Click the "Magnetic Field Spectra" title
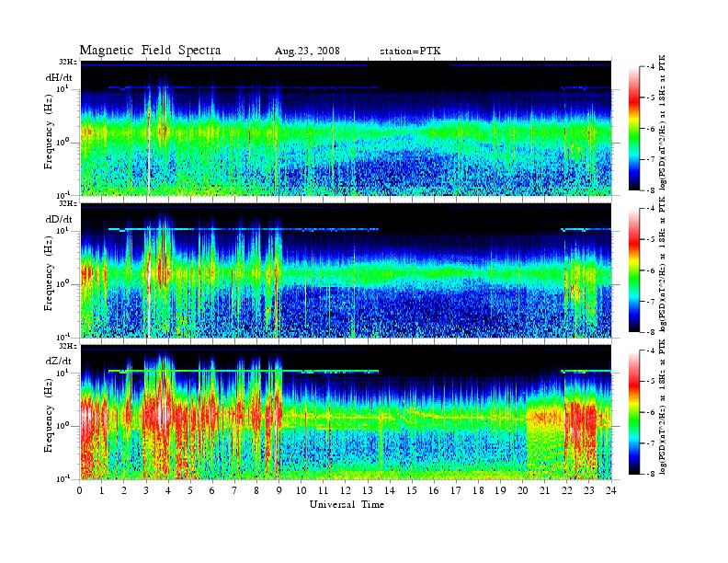 click(150, 51)
